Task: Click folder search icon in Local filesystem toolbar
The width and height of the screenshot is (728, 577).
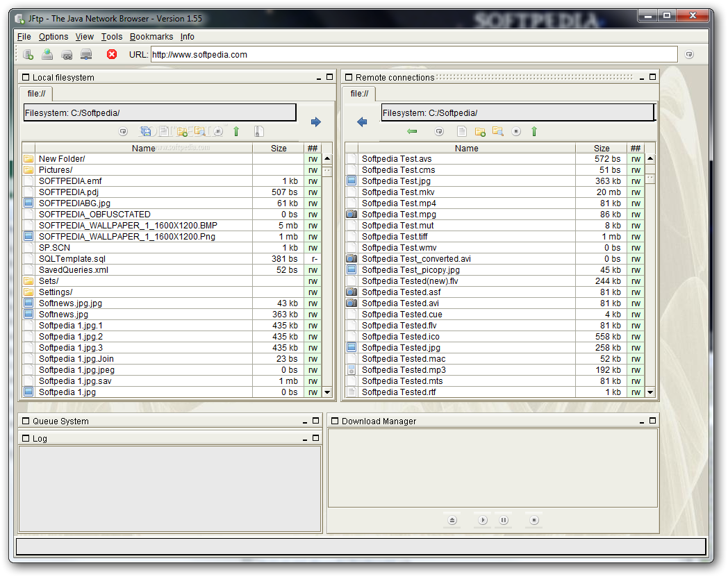Action: 199,131
